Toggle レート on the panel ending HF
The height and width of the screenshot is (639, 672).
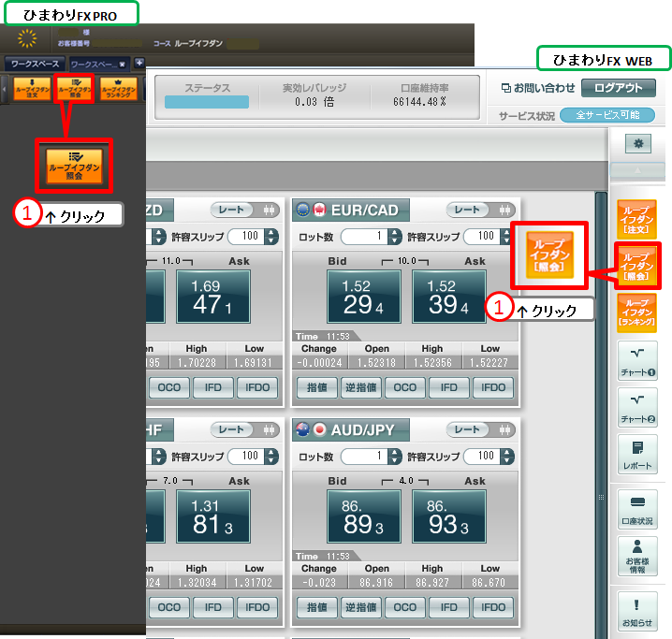231,429
